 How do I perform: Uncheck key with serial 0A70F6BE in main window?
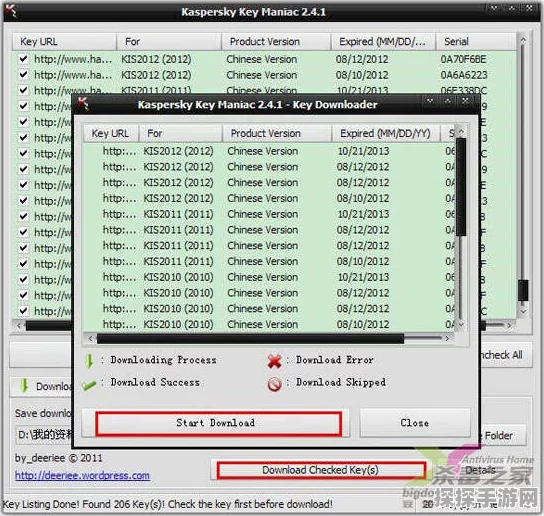tap(23, 59)
